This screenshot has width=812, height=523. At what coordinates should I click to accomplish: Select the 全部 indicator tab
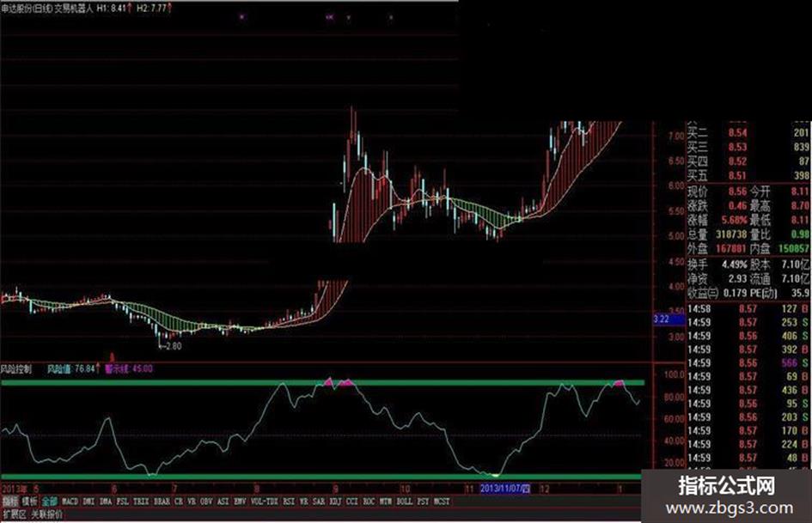(x=50, y=502)
